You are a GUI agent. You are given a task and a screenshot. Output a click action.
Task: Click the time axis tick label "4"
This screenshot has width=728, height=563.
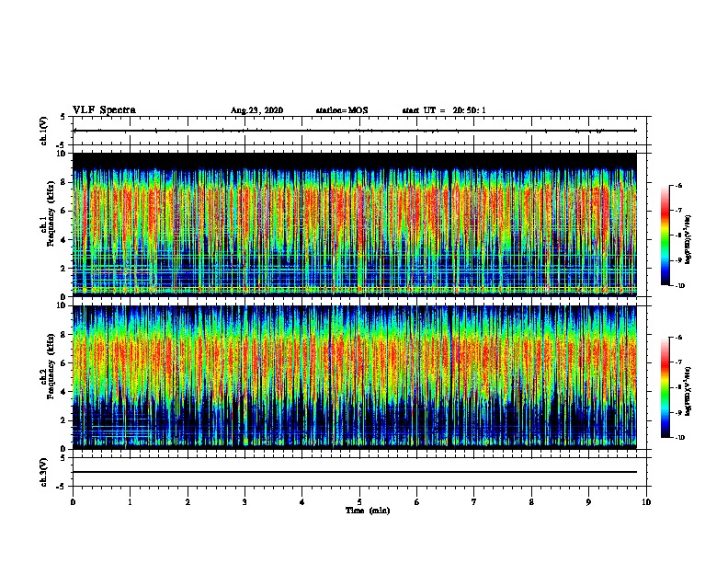click(302, 502)
